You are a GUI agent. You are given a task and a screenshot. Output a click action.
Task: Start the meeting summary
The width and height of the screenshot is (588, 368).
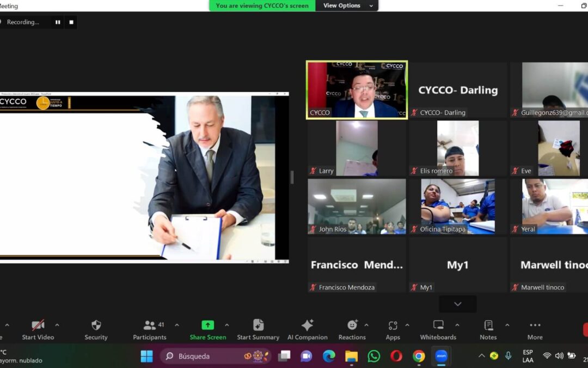tap(258, 329)
